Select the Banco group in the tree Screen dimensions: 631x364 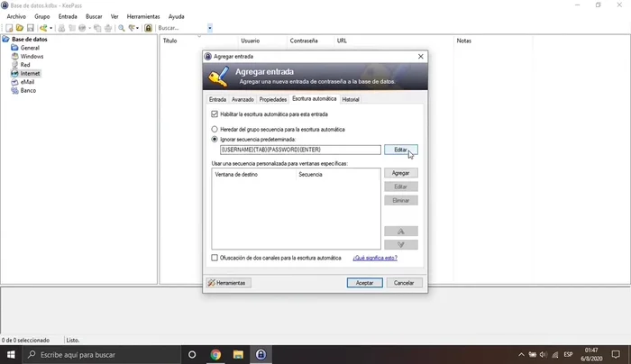pyautogui.click(x=28, y=90)
